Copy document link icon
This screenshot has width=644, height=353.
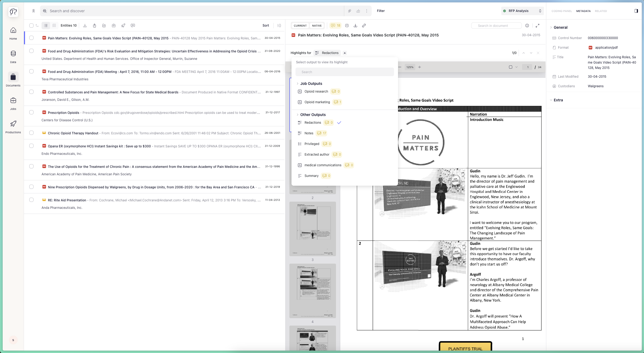pos(364,26)
